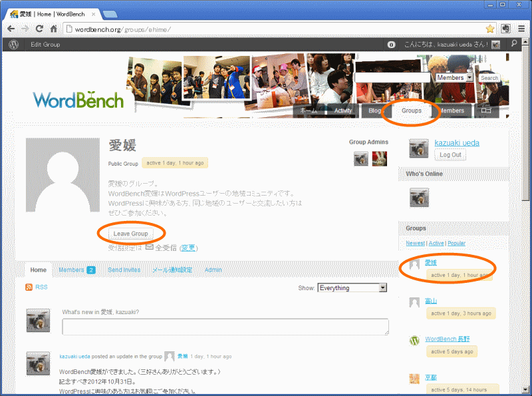Viewport: 532px width, 396px height.
Task: Click the browser address bar
Action: click(x=279, y=29)
